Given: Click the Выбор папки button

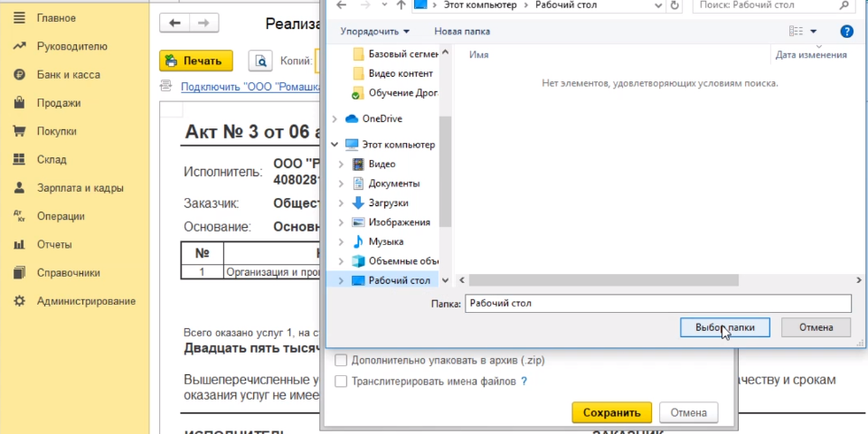Looking at the screenshot, I should tap(724, 327).
